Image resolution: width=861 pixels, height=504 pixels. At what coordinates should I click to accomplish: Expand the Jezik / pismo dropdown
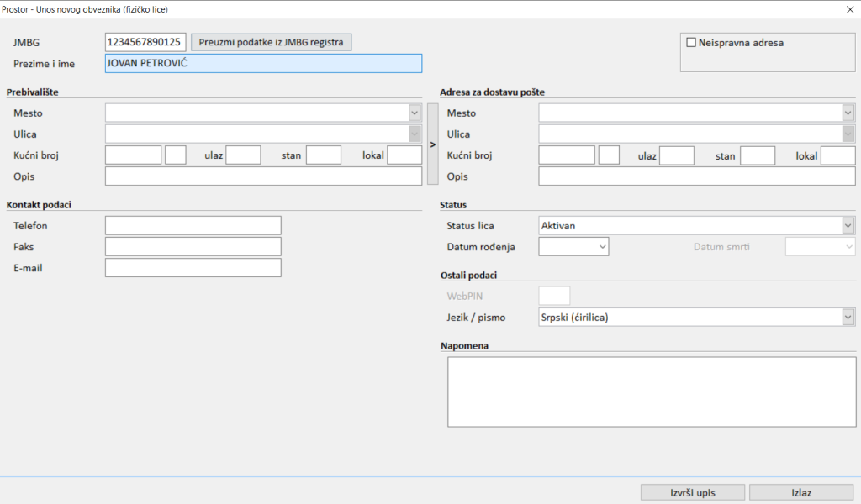pyautogui.click(x=848, y=318)
